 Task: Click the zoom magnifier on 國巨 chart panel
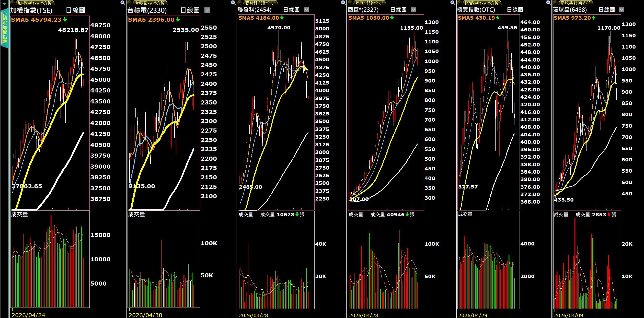(x=453, y=3)
